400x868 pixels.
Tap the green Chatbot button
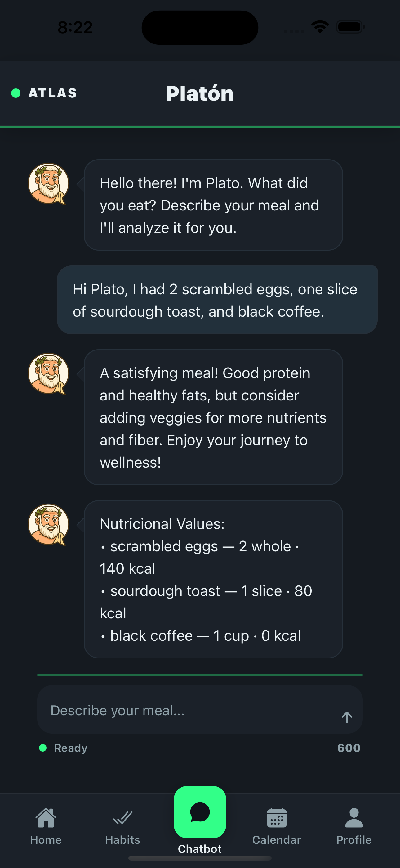[200, 812]
